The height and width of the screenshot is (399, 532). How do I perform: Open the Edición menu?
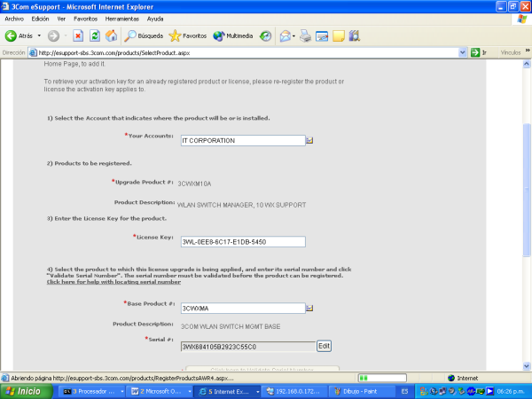[41, 19]
